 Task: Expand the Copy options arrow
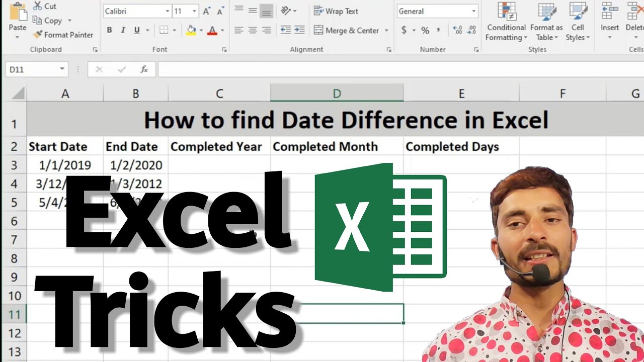[69, 21]
